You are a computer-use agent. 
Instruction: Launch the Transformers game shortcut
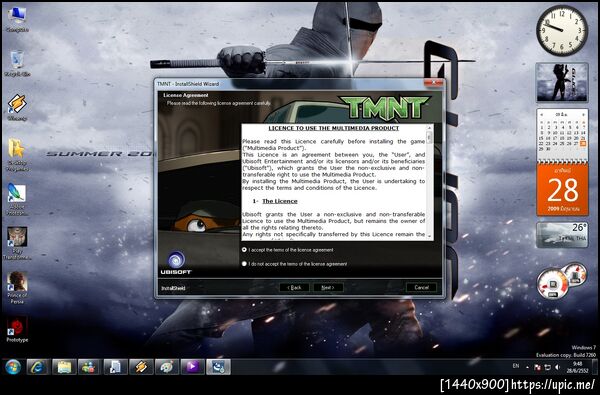pyautogui.click(x=17, y=243)
